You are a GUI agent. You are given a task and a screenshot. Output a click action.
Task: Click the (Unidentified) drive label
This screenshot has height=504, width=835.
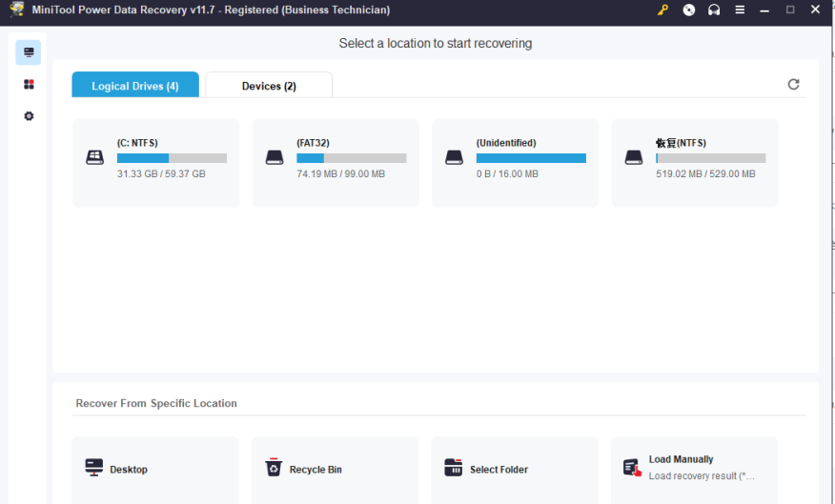[x=506, y=143]
